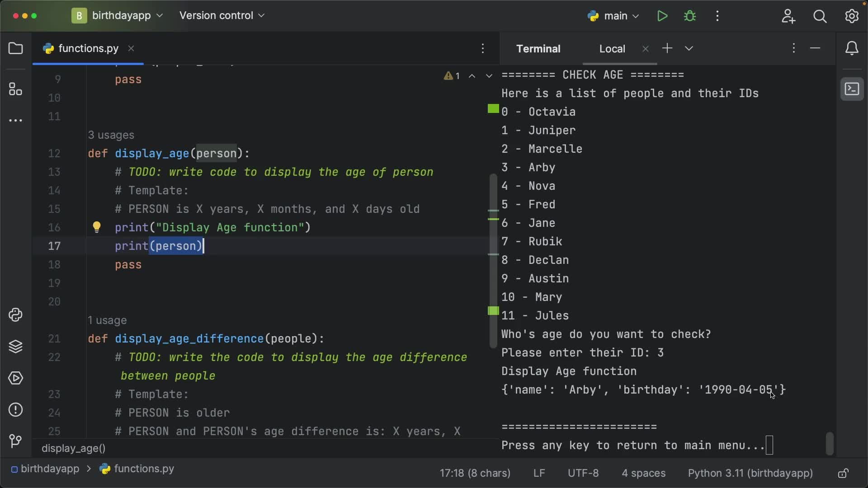Viewport: 868px width, 488px height.
Task: Expand the Version control dropdown
Action: click(221, 15)
